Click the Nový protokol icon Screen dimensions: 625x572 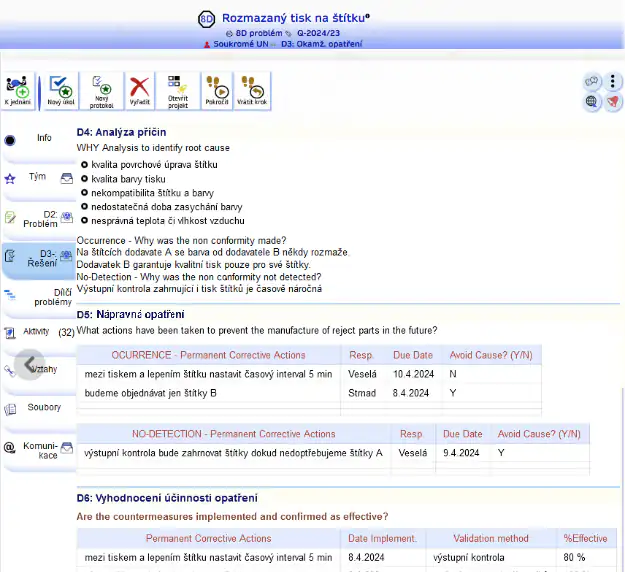click(101, 90)
